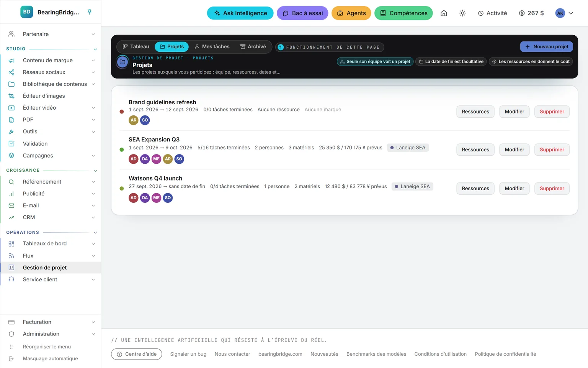The height and width of the screenshot is (368, 588).
Task: Open the Centre d'aide link
Action: point(137,354)
